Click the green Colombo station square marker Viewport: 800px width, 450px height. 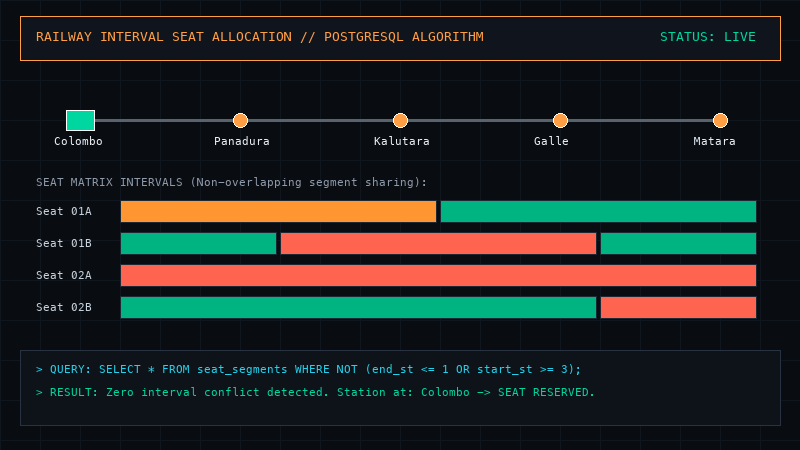pyautogui.click(x=80, y=120)
